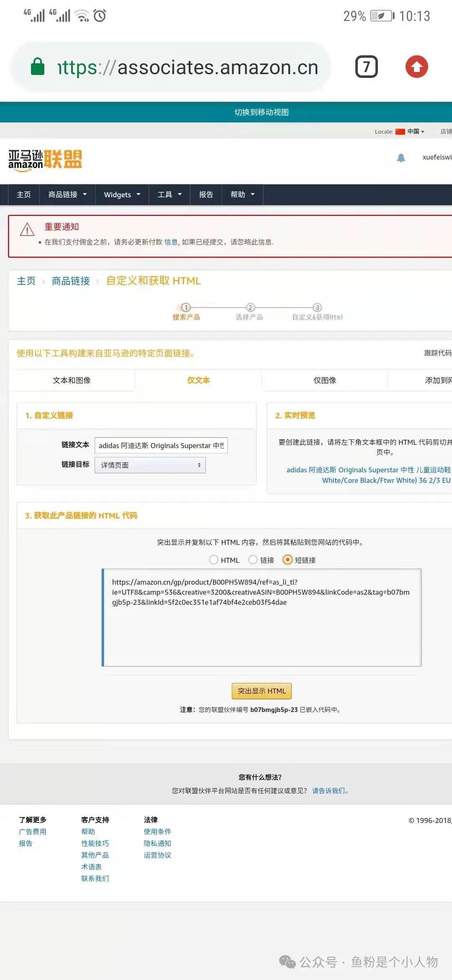This screenshot has height=980, width=452.
Task: Tap the green padlock security icon
Action: (x=38, y=67)
